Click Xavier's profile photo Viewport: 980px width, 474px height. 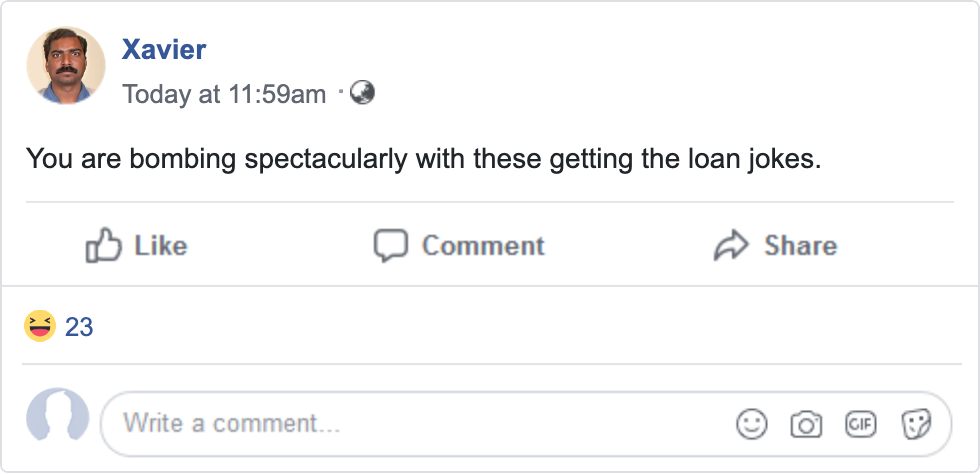(65, 66)
